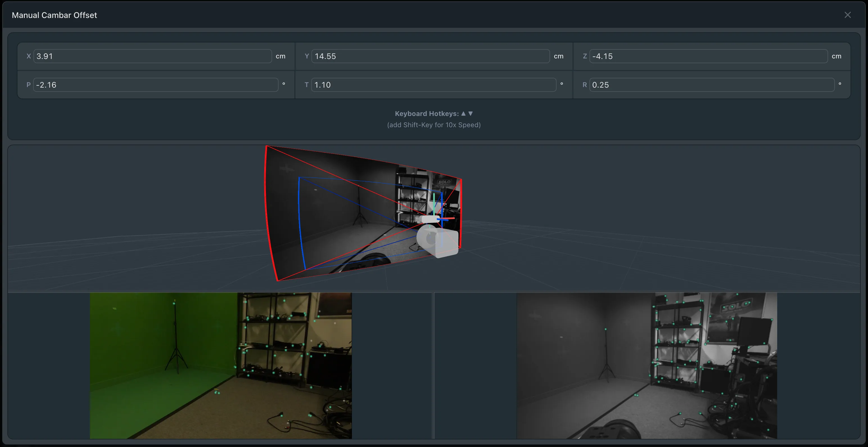This screenshot has width=868, height=447.
Task: Edit the X offset value 3.91
Action: tap(153, 56)
